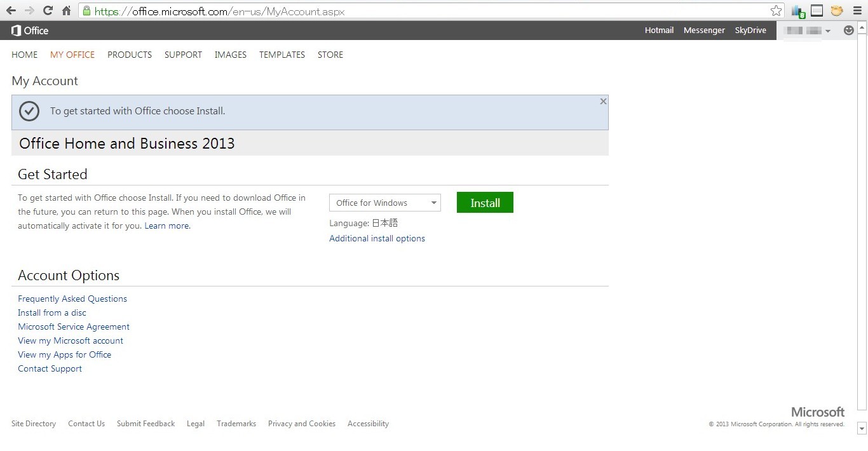Open Frequently Asked Questions
This screenshot has width=868, height=451.
tap(72, 299)
